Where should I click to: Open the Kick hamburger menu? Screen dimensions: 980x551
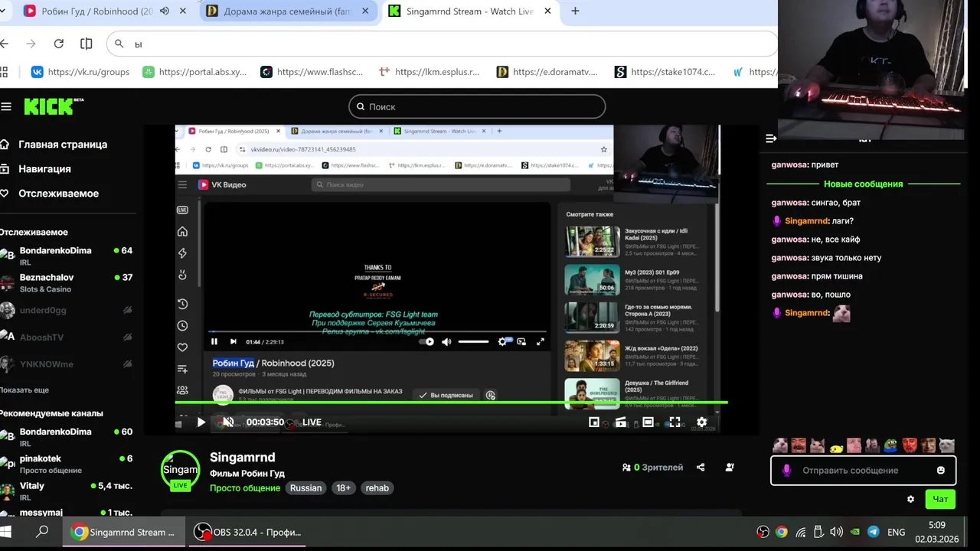[x=6, y=107]
